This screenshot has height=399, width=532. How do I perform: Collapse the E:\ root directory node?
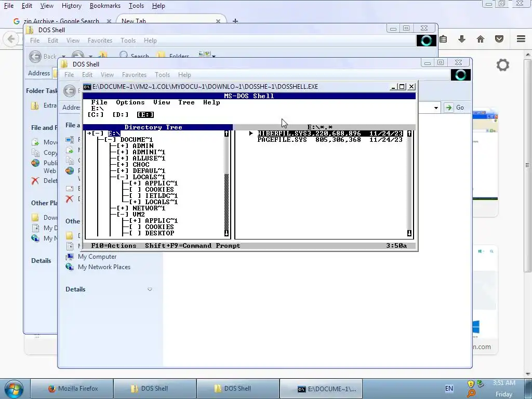click(98, 134)
